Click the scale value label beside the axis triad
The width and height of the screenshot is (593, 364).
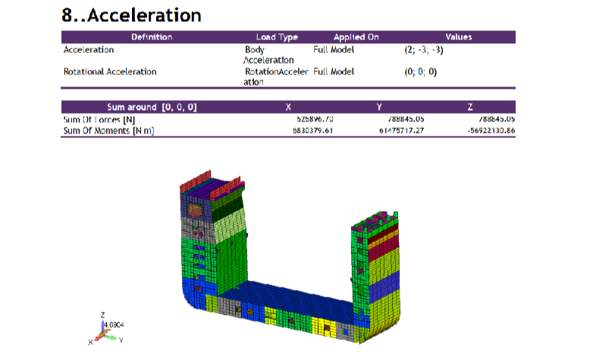pos(113,325)
